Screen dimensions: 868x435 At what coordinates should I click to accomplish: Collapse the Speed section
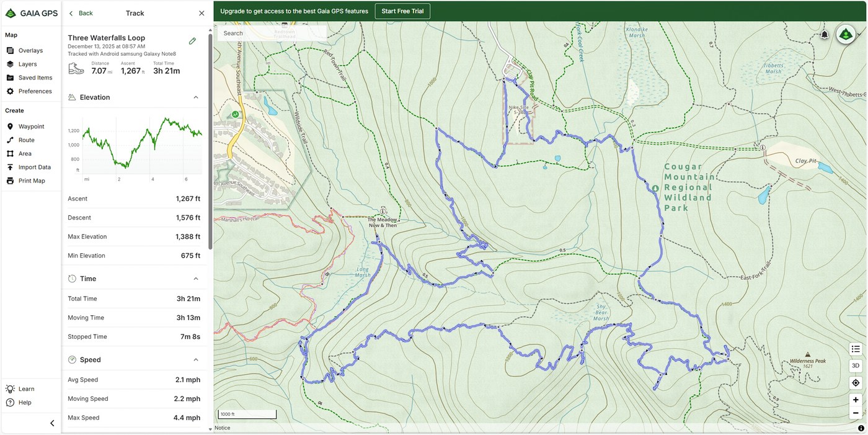pyautogui.click(x=196, y=360)
